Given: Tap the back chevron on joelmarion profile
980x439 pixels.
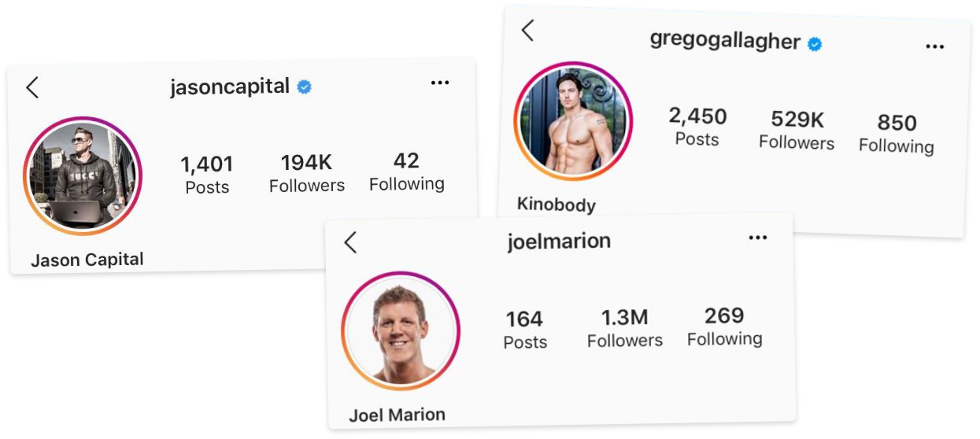Looking at the screenshot, I should [x=350, y=242].
